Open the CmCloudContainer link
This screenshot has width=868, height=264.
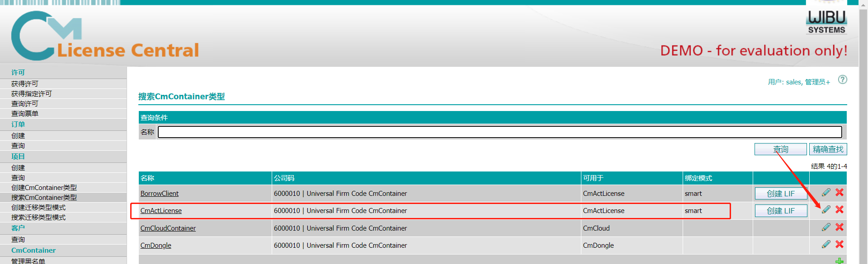point(168,228)
